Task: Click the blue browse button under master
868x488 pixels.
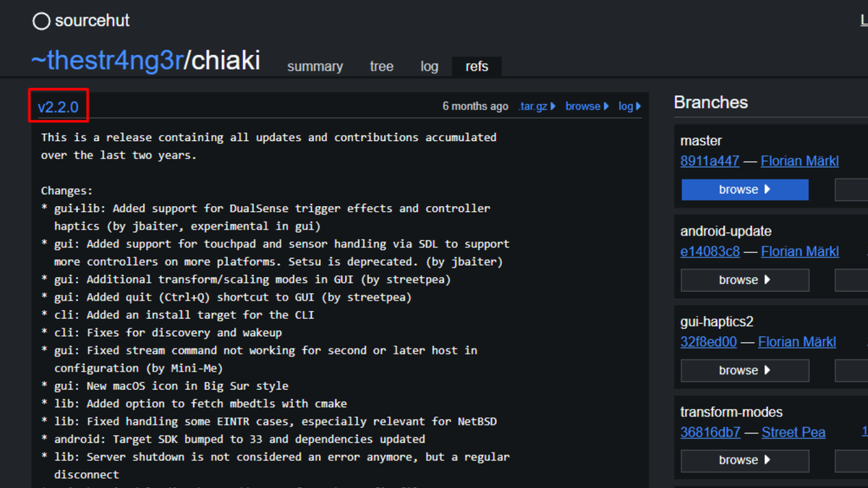Action: (744, 189)
